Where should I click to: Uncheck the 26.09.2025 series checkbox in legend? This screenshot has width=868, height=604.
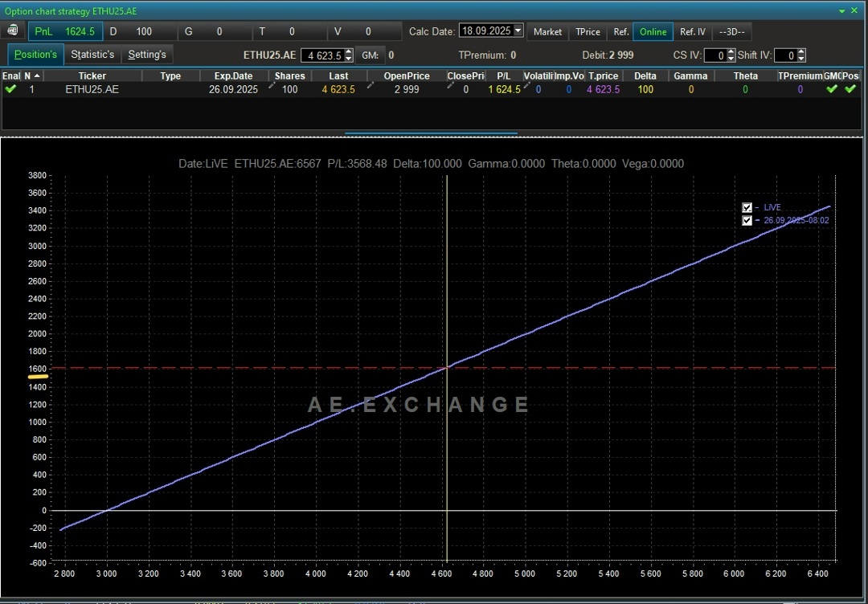747,220
